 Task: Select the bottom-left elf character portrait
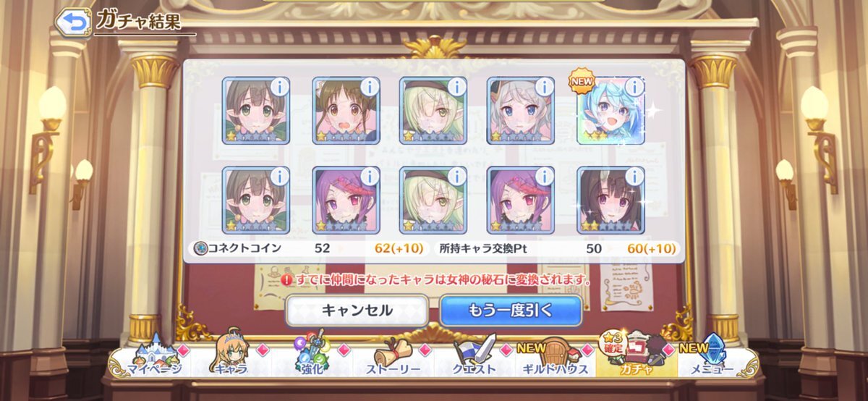(256, 200)
